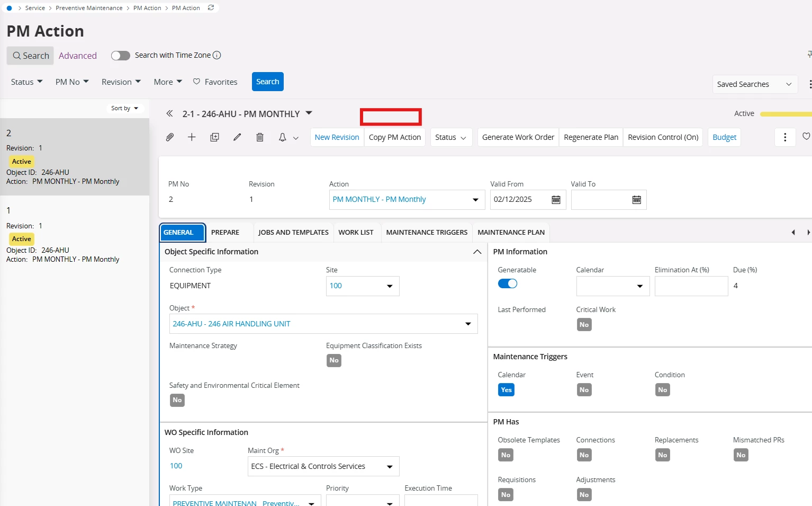Click Revision Control (On)
Viewport: 812px width, 506px height.
[x=663, y=137]
